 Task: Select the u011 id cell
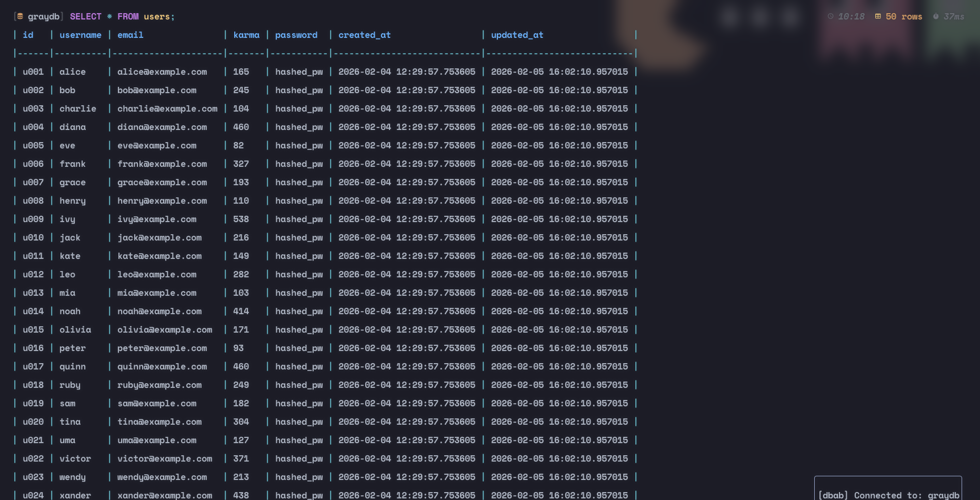(x=33, y=256)
